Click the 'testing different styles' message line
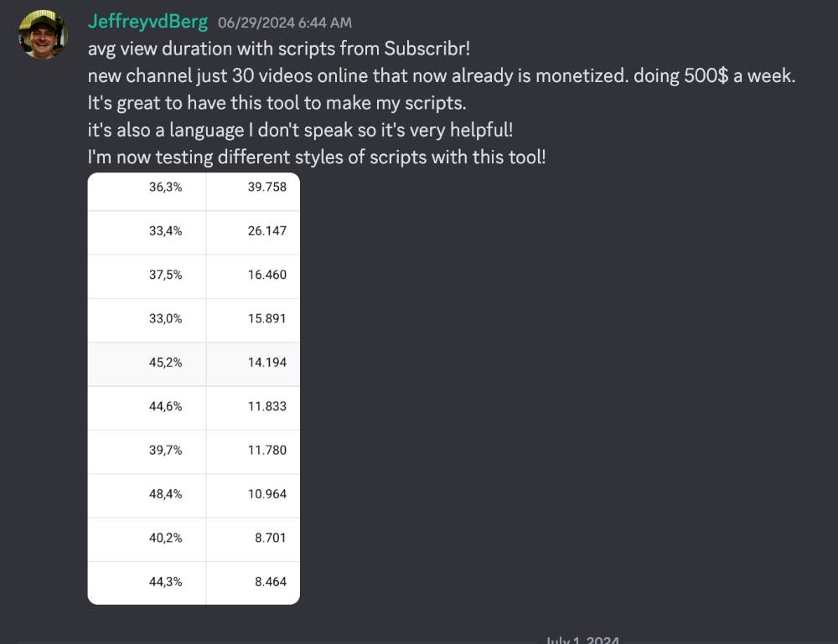 click(x=317, y=157)
